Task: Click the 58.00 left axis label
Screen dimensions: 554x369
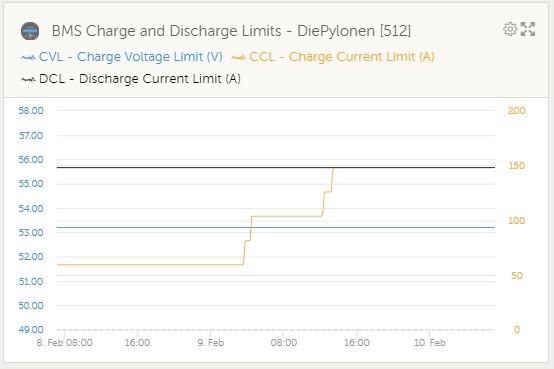Action: point(31,111)
